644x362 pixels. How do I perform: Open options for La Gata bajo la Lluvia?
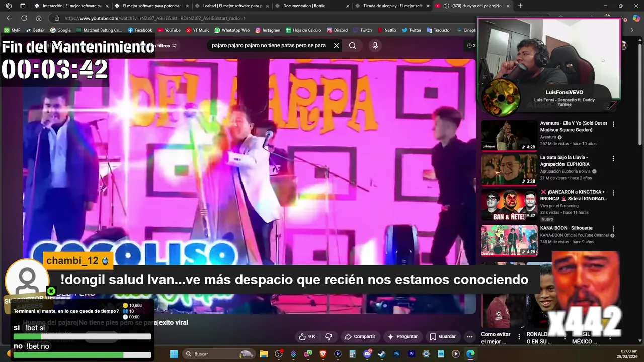coord(613,158)
